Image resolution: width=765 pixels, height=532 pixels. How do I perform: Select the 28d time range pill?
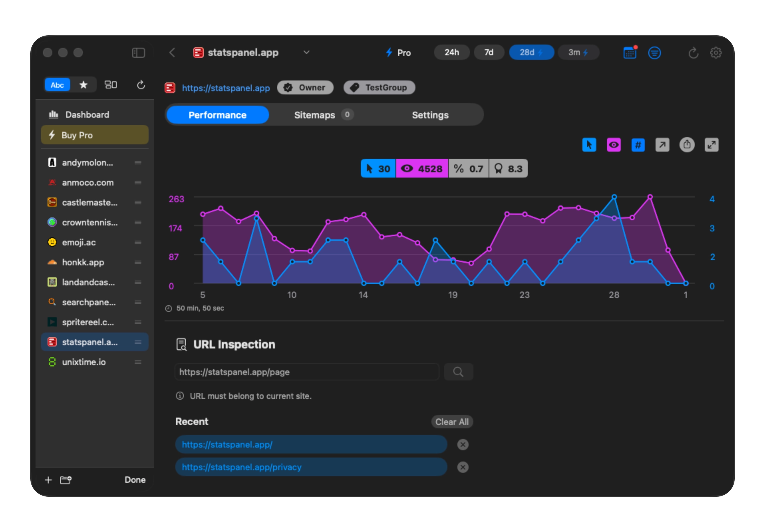tap(531, 52)
